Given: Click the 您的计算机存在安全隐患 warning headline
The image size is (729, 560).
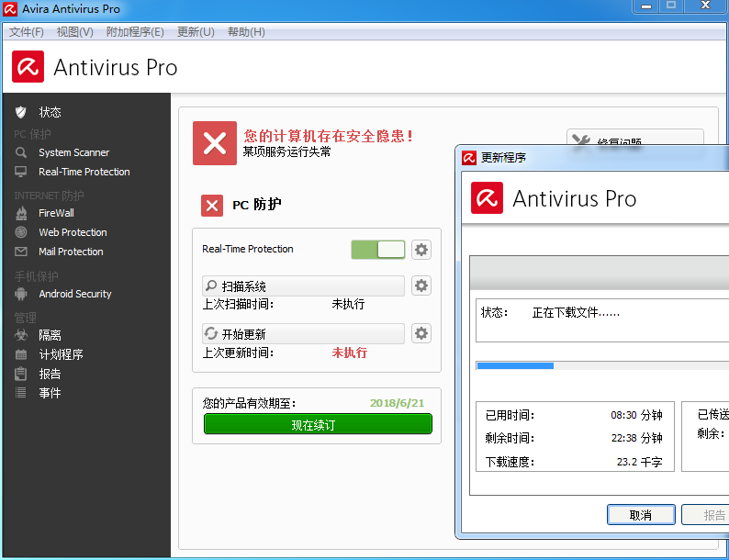Looking at the screenshot, I should point(328,136).
